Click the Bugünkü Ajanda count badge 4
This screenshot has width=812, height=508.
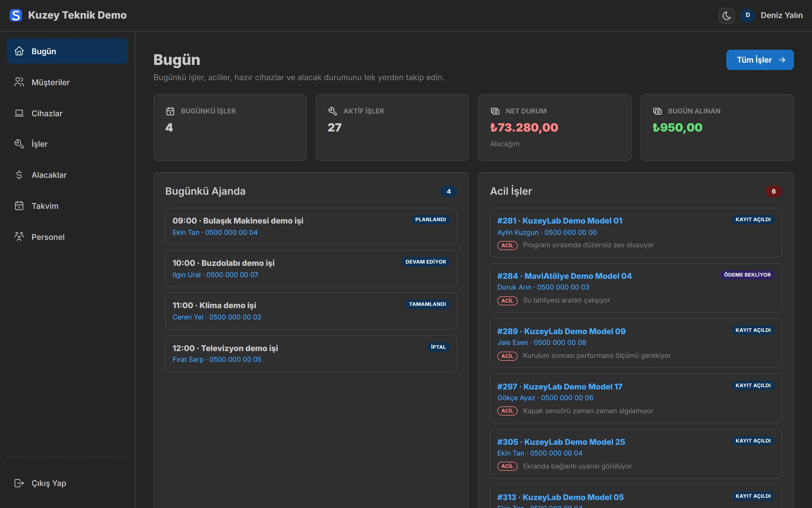point(449,192)
